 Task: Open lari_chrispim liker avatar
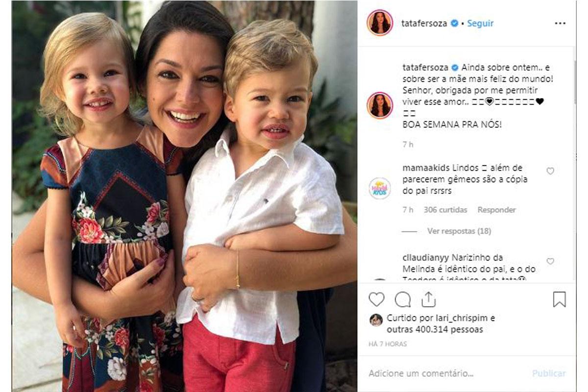pyautogui.click(x=376, y=319)
